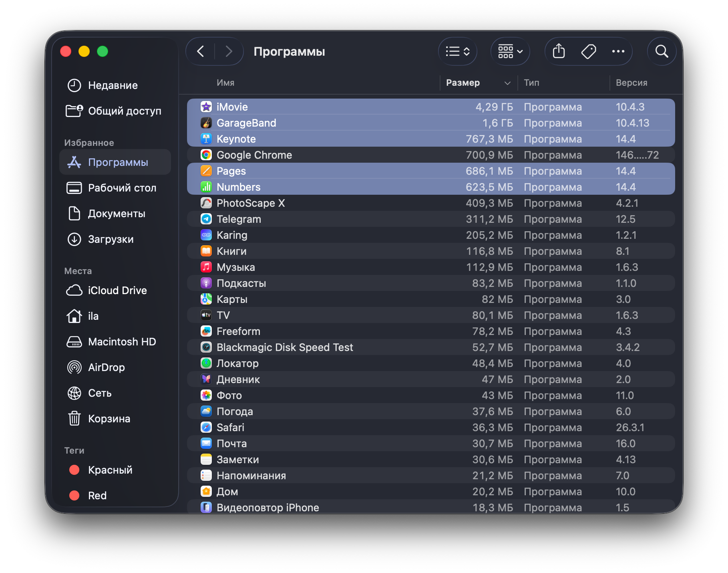Open the list view switcher dropdown

458,51
